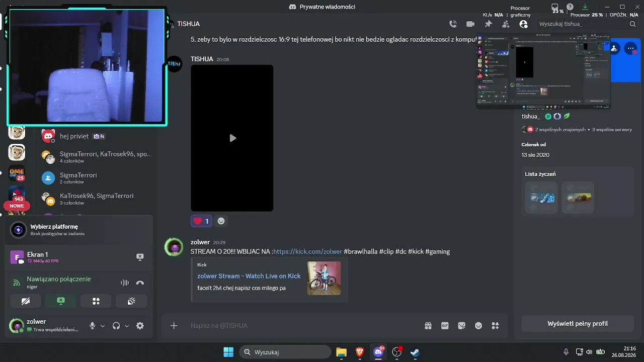
Task: Open the Kick embed bicycle thumbnail
Action: 324,278
